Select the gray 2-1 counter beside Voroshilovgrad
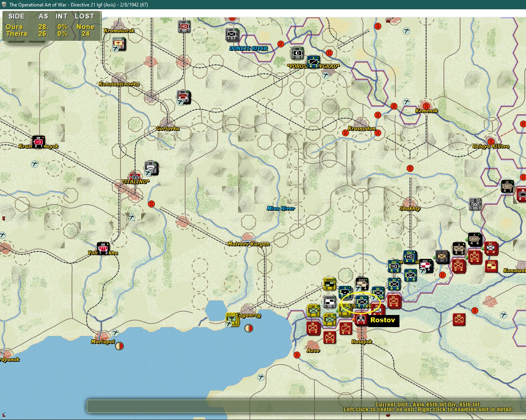 [x=297, y=53]
